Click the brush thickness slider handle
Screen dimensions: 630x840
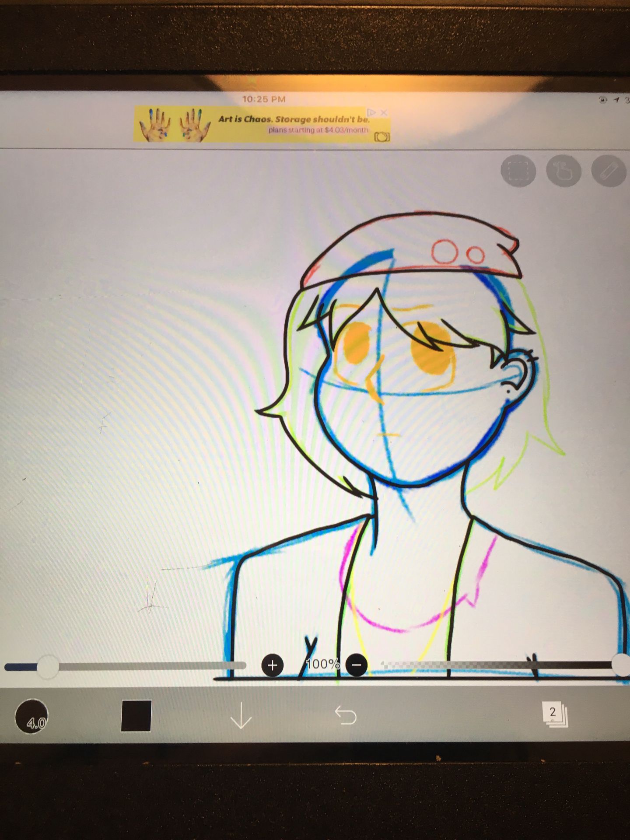click(48, 667)
